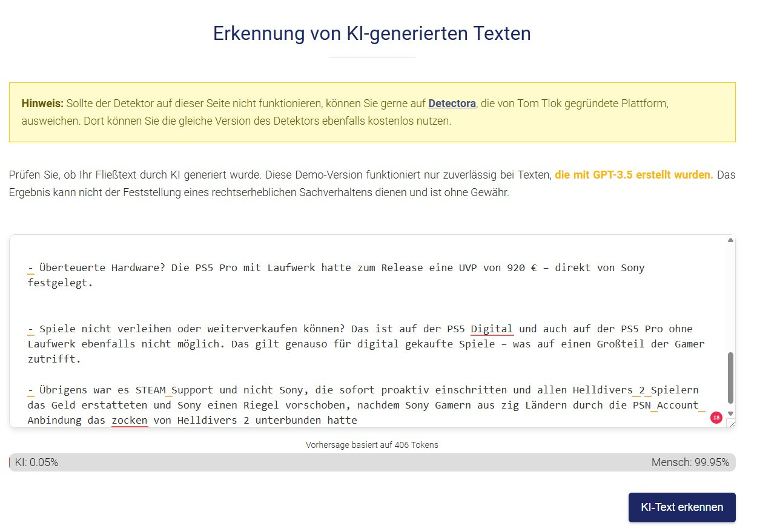
Task: Click inside the text input area on 'festgelegt.'
Action: (x=60, y=283)
